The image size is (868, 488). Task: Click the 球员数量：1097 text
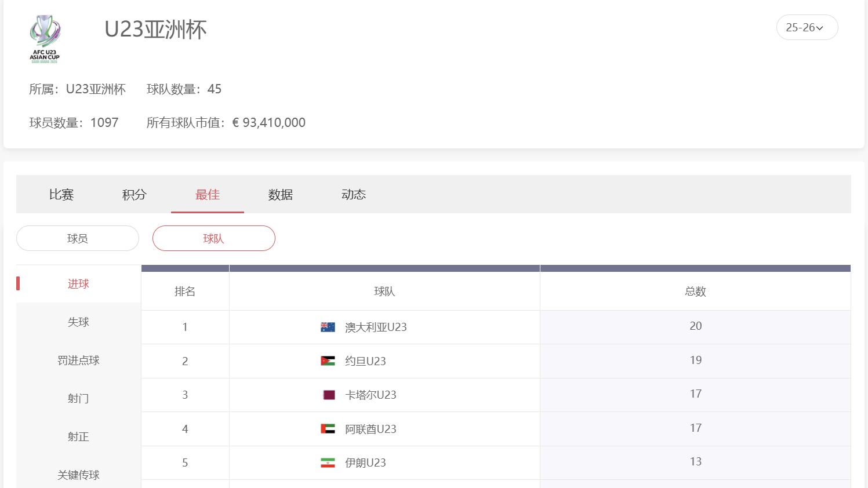[x=74, y=123]
